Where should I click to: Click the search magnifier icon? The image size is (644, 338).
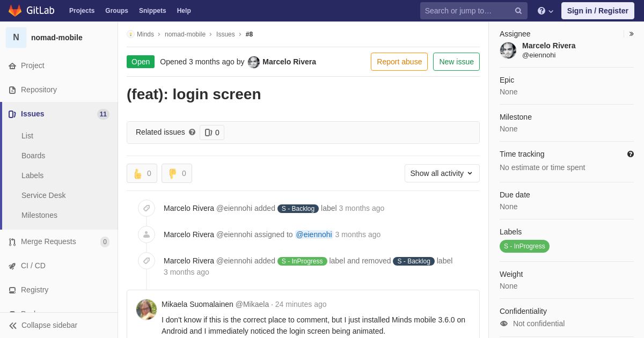[x=518, y=11]
